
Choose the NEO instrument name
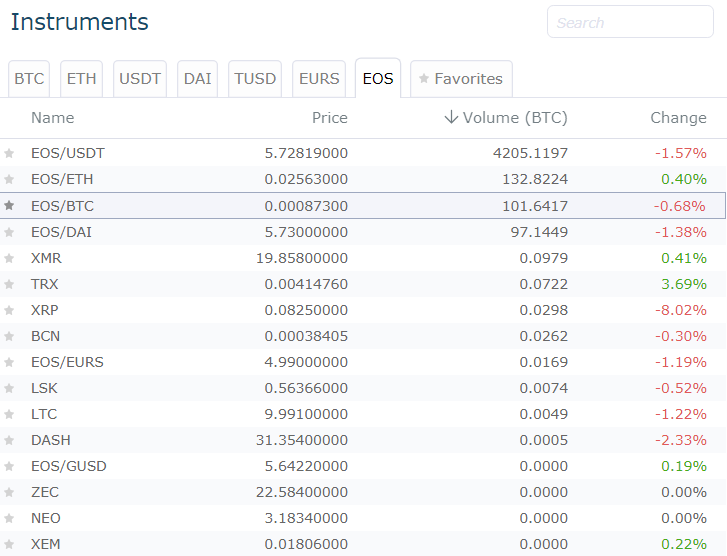[x=45, y=518]
